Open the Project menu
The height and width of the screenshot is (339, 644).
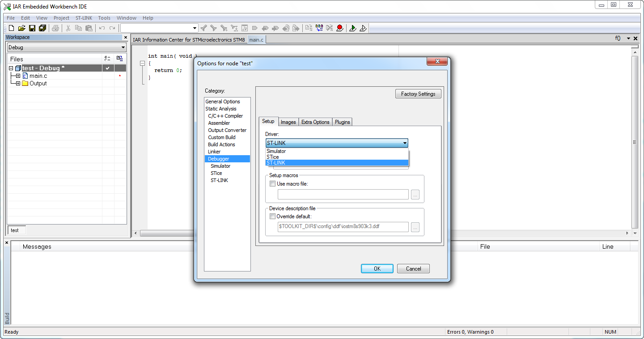[x=61, y=18]
